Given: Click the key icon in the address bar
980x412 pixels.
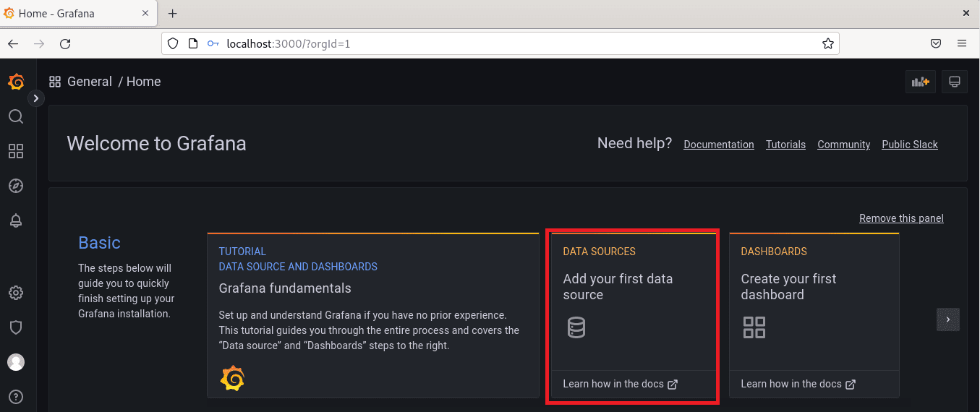Looking at the screenshot, I should [x=213, y=43].
